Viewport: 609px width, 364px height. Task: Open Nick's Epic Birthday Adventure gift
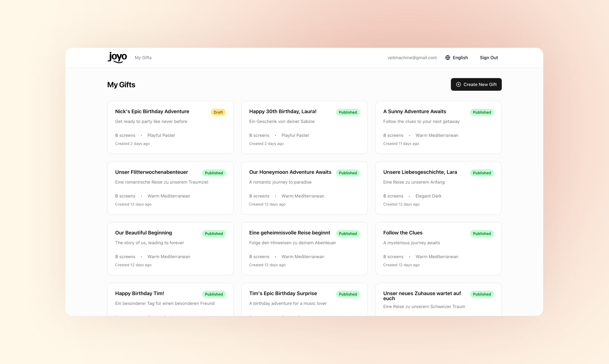152,112
